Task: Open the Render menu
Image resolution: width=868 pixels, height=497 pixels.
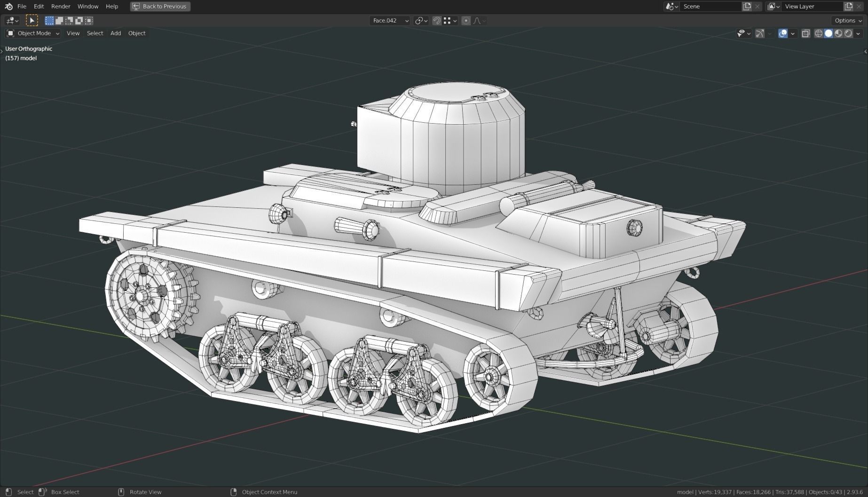Action: [61, 7]
